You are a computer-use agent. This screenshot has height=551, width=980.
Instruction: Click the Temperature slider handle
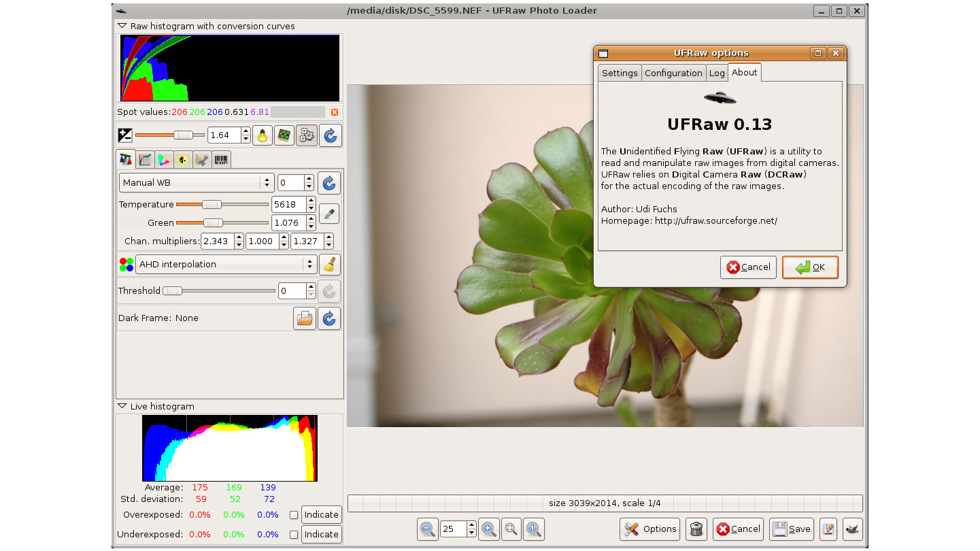click(x=212, y=205)
